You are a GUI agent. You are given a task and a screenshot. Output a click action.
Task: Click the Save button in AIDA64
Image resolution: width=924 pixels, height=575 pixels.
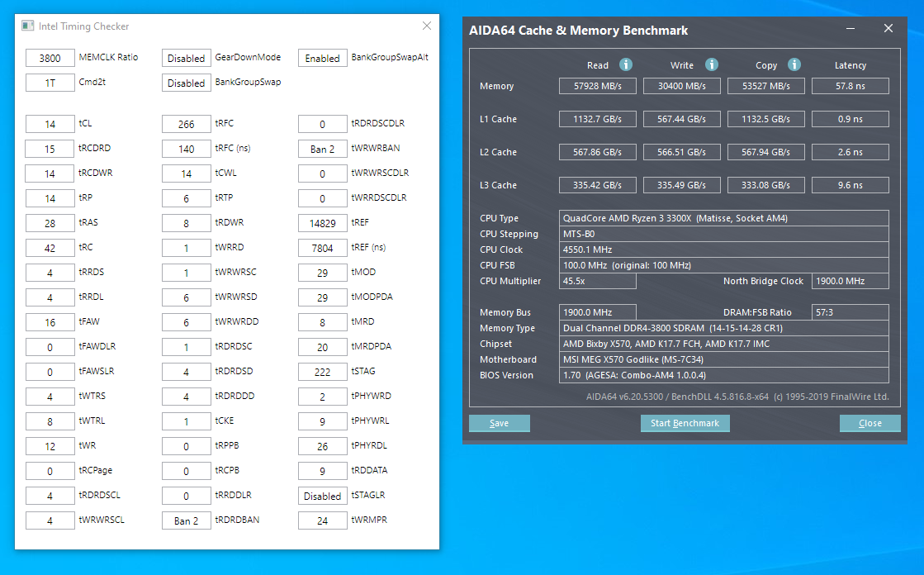pyautogui.click(x=499, y=423)
